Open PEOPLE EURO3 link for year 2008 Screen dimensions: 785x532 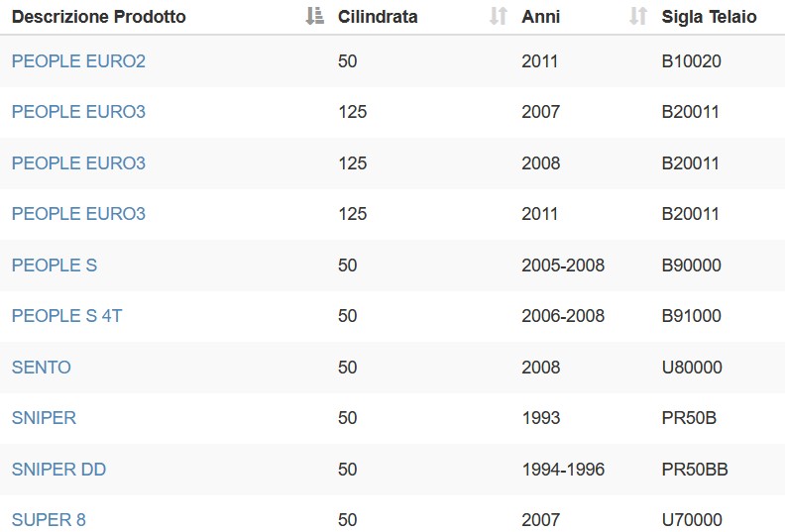(78, 163)
